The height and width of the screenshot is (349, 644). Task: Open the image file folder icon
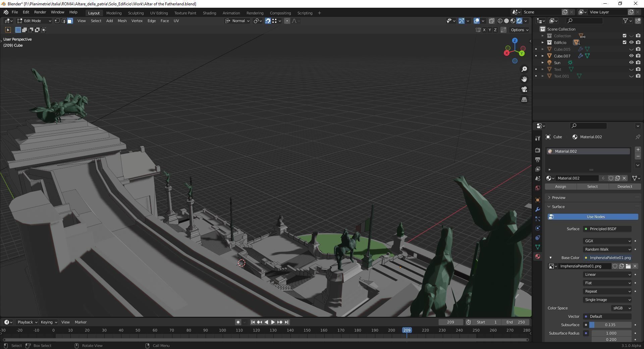pos(628,266)
